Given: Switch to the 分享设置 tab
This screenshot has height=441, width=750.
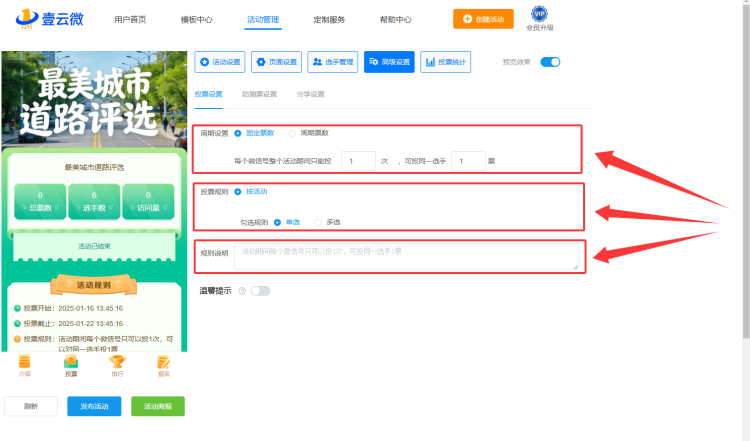Looking at the screenshot, I should point(310,94).
